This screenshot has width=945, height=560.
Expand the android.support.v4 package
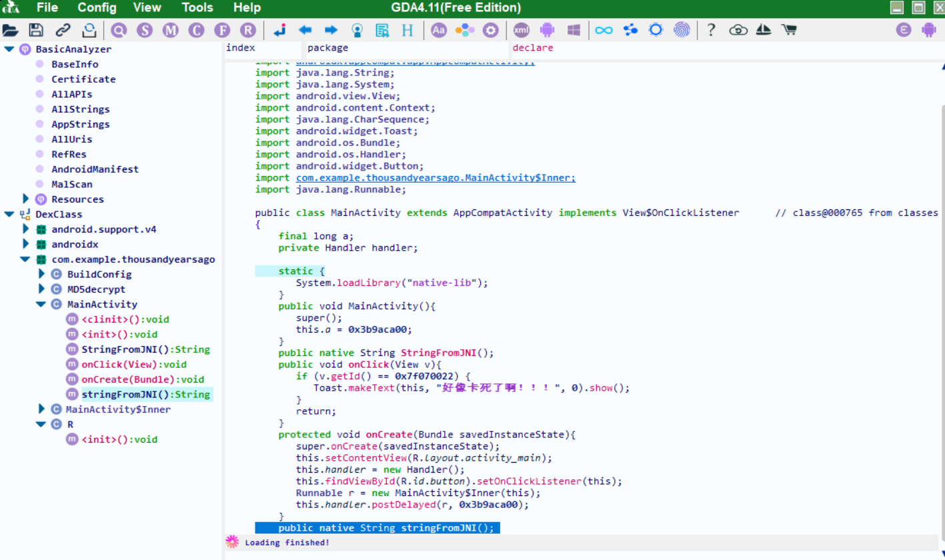(x=26, y=229)
